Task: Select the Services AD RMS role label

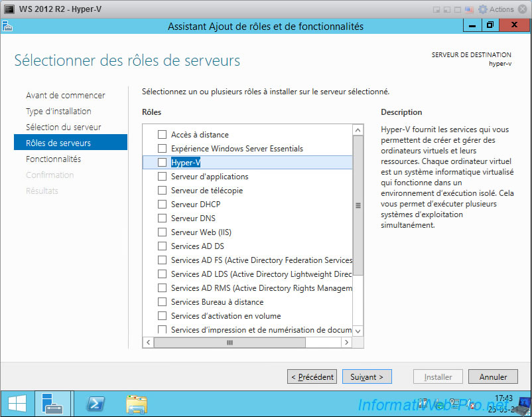Action: 261,288
